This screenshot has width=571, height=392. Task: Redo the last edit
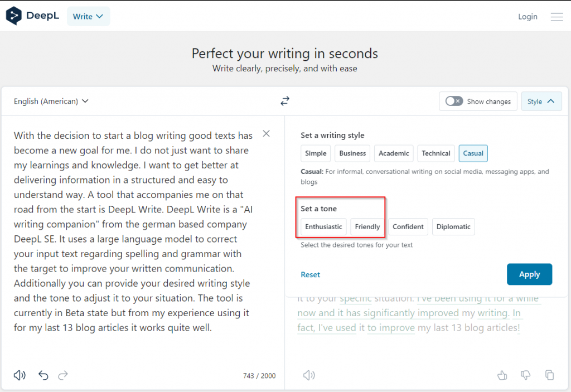click(63, 375)
